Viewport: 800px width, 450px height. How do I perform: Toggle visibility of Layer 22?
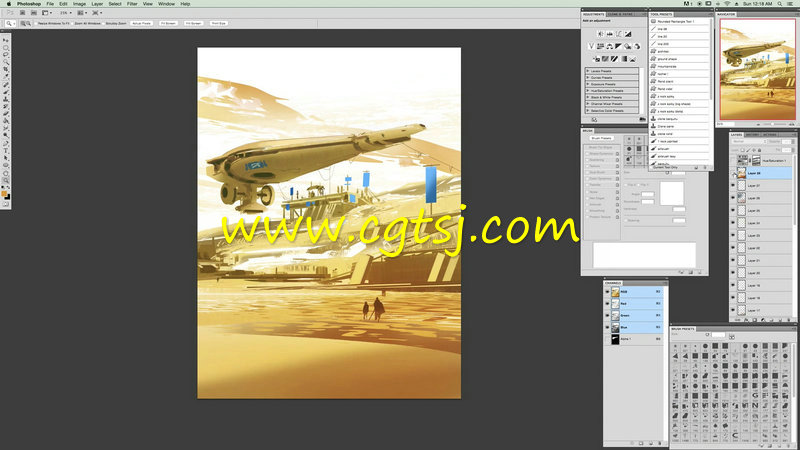coord(733,248)
